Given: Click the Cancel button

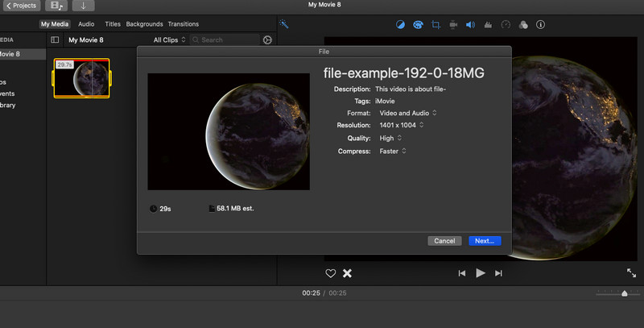Looking at the screenshot, I should (444, 241).
